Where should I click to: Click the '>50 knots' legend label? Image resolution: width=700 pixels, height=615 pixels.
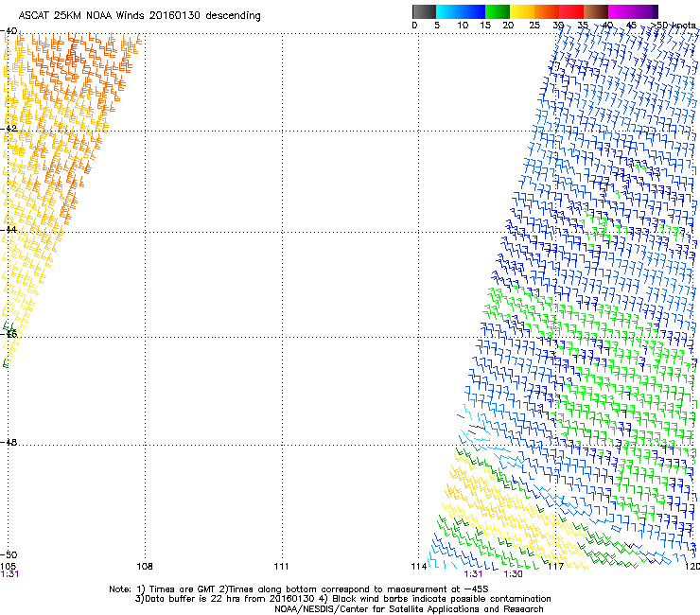[674, 26]
